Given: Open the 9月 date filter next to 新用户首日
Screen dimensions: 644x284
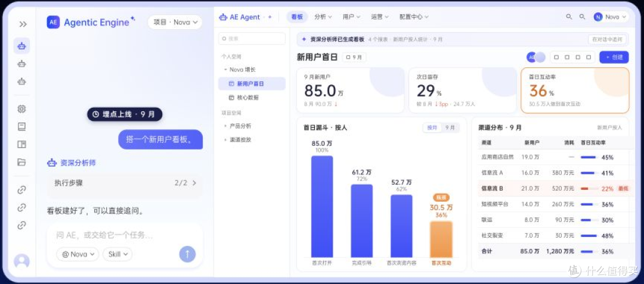Looking at the screenshot, I should click(354, 57).
